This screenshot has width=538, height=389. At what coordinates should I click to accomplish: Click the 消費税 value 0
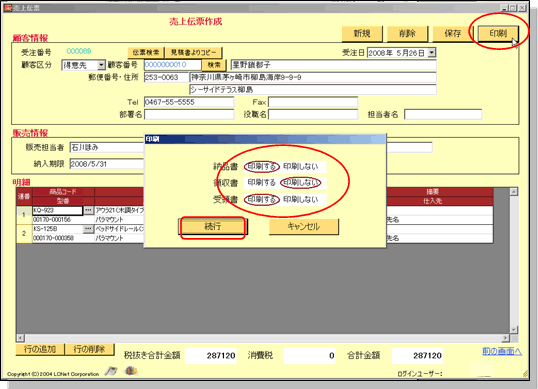(x=309, y=355)
